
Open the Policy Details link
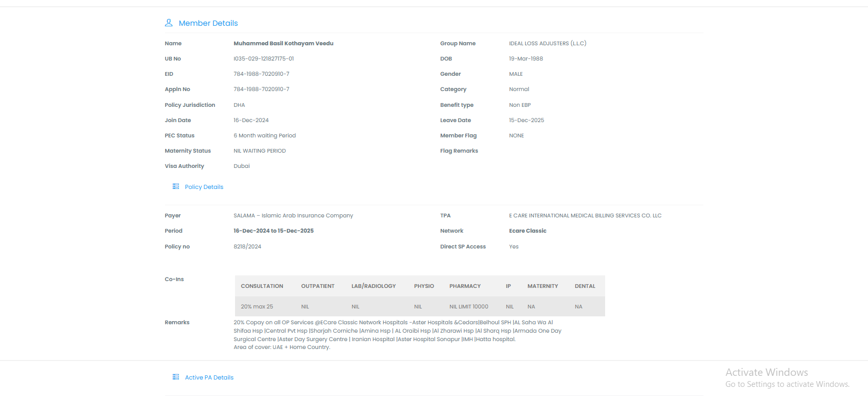coord(204,187)
